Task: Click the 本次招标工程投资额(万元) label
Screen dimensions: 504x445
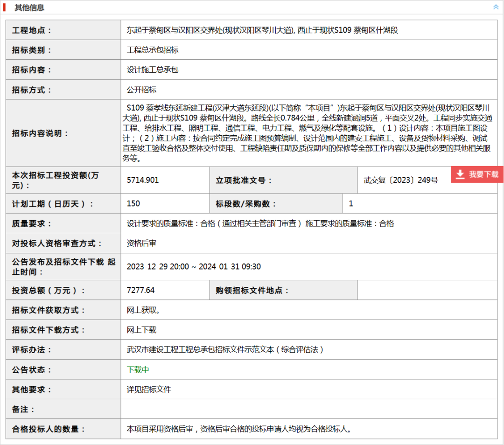Action: coord(55,180)
